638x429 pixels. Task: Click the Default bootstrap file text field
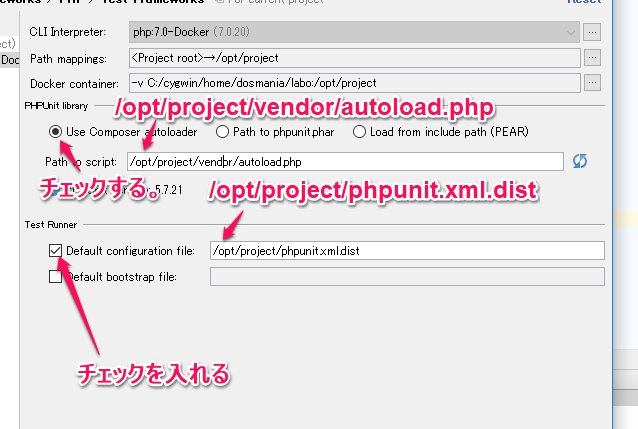406,276
